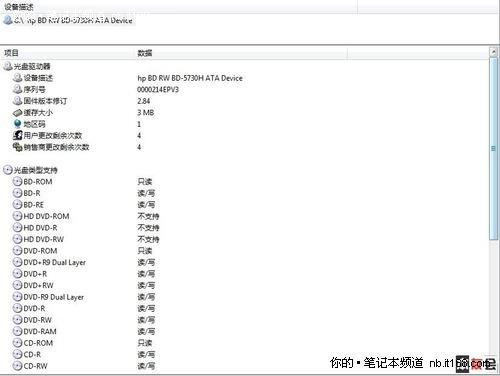This screenshot has height=376, width=500.
Task: Click the CD-R row label
Action: click(x=32, y=355)
